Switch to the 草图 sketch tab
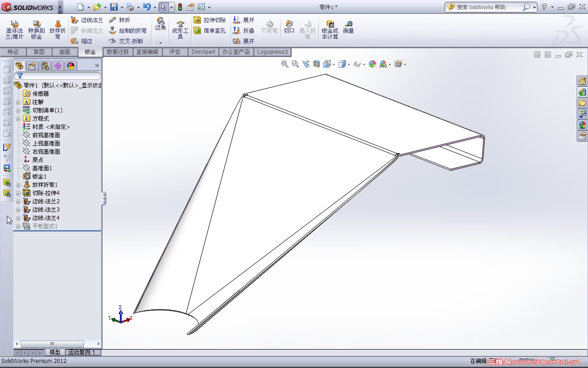This screenshot has width=588, height=368. tap(39, 52)
